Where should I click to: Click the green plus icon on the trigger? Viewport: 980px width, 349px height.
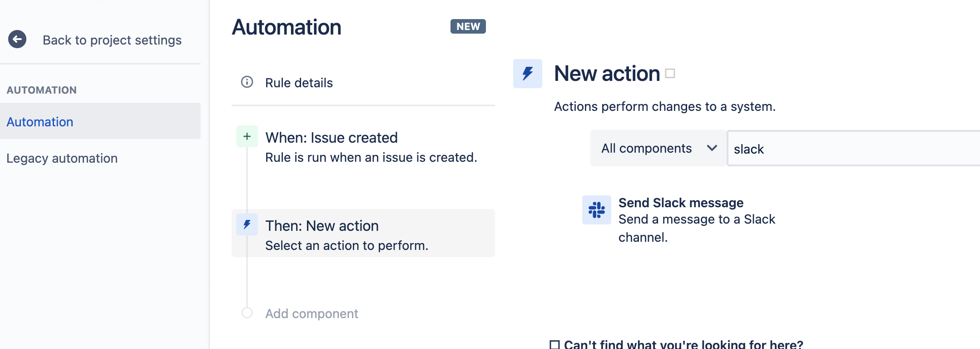point(247,136)
